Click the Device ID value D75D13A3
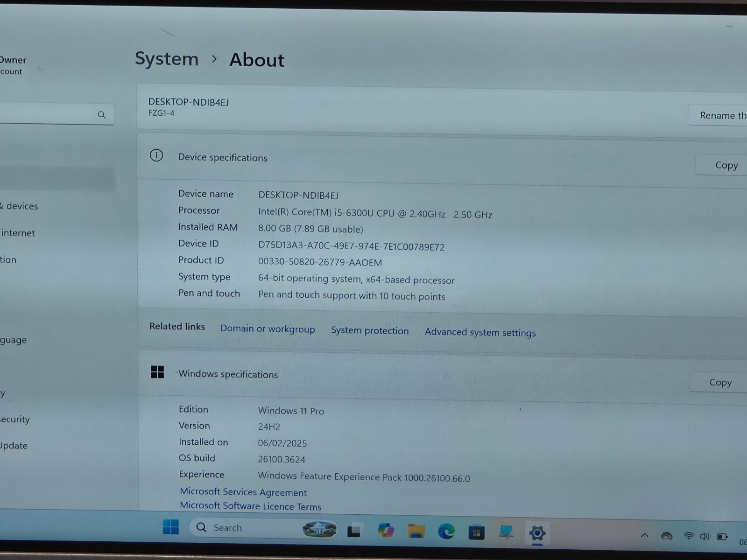This screenshot has width=747, height=560. pyautogui.click(x=351, y=246)
